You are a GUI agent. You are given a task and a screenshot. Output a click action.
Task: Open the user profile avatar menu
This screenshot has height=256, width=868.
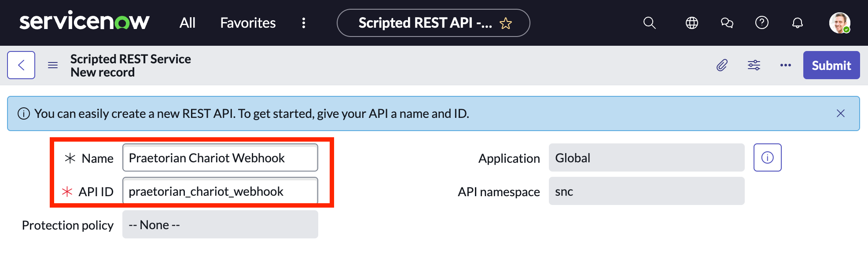(840, 23)
